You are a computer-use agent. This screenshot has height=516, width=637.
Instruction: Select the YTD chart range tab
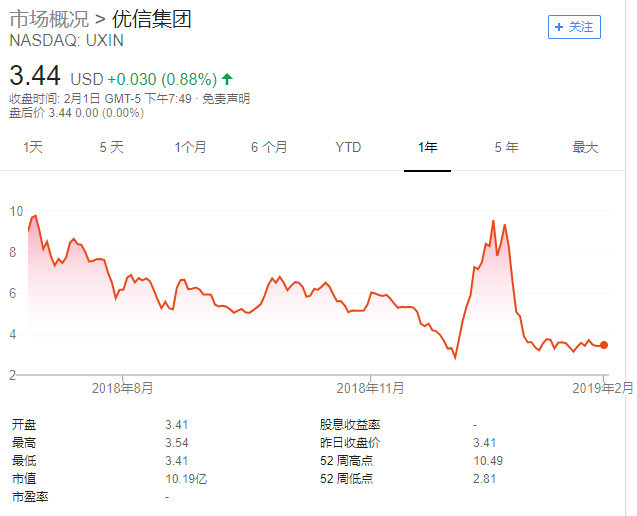[x=348, y=147]
